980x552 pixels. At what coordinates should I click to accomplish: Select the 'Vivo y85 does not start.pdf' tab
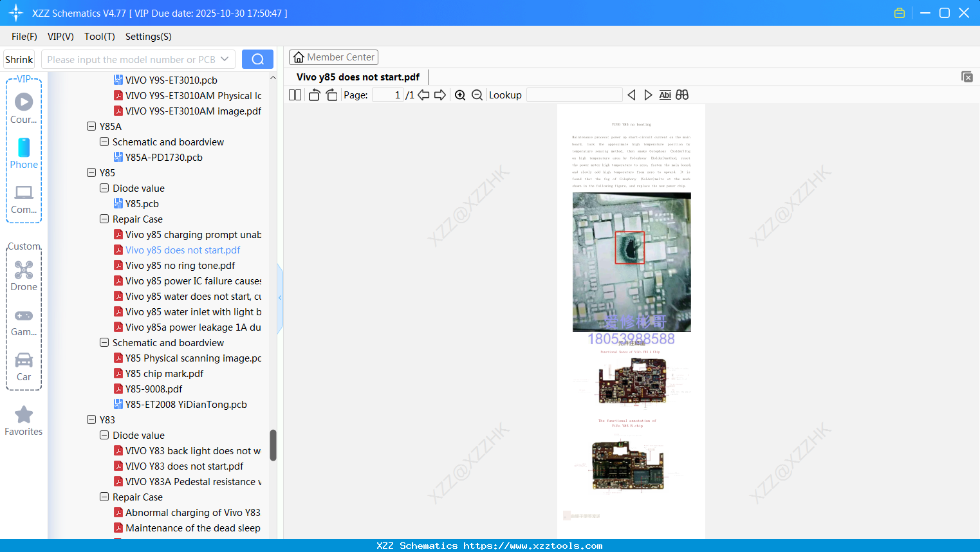358,77
